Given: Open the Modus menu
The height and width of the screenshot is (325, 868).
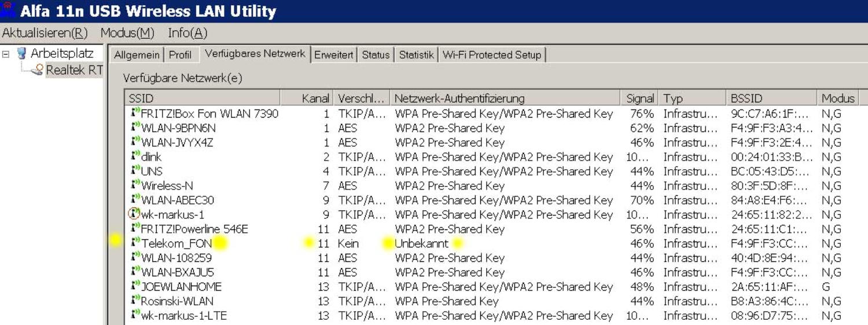Looking at the screenshot, I should [x=127, y=34].
